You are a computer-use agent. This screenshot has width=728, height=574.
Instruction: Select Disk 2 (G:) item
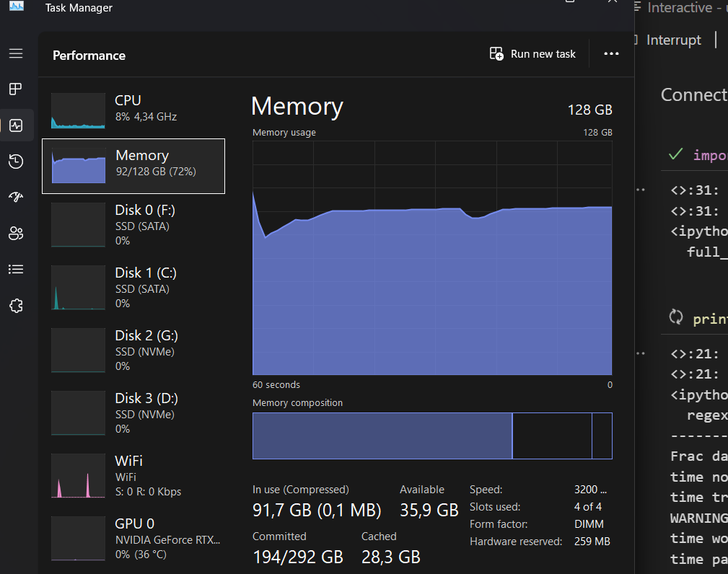click(133, 350)
